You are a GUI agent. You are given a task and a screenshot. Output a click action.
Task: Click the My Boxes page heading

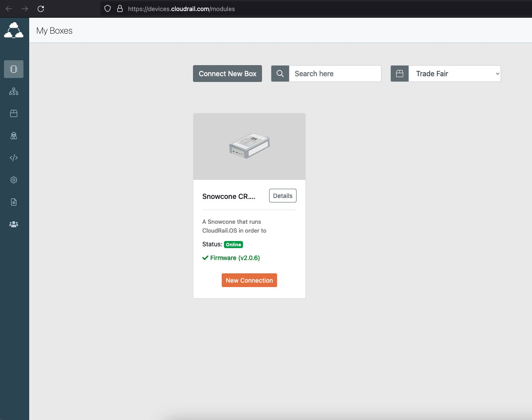(x=54, y=31)
